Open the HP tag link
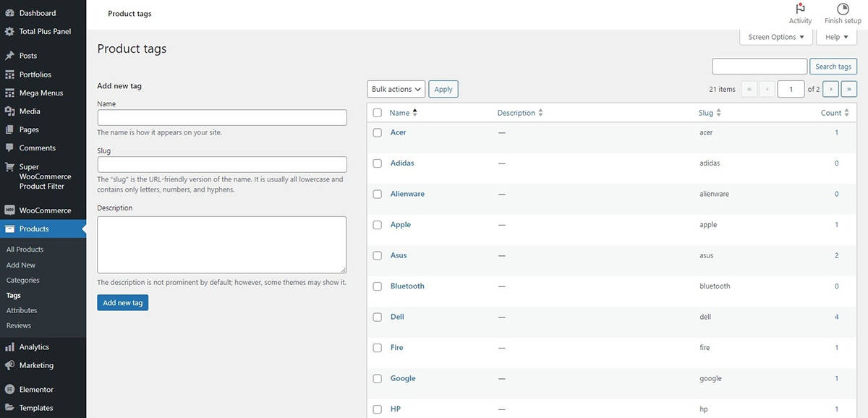This screenshot has width=868, height=418. pos(396,409)
